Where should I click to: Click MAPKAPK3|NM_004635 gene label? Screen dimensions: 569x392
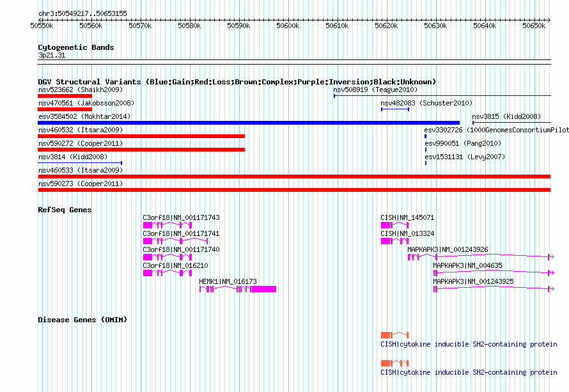468,265
